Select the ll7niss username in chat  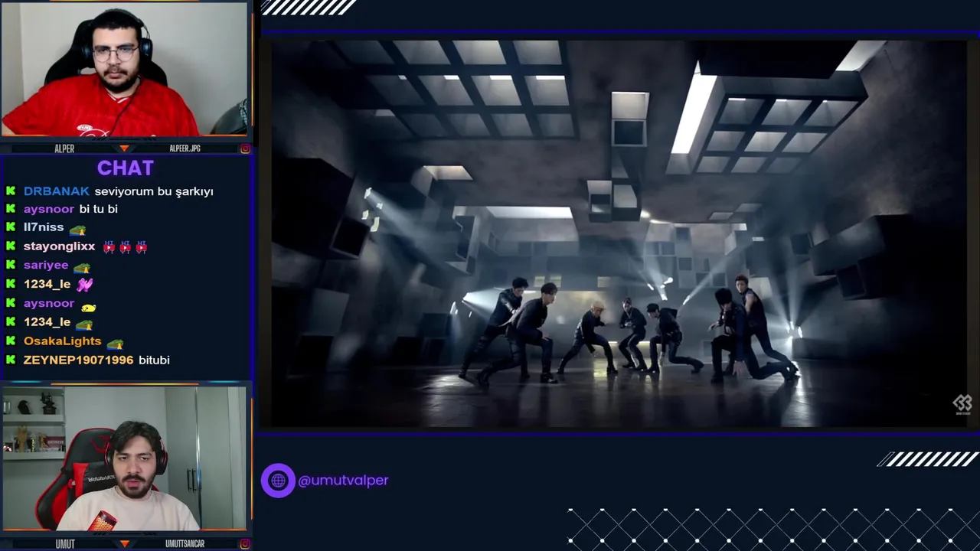pyautogui.click(x=44, y=227)
